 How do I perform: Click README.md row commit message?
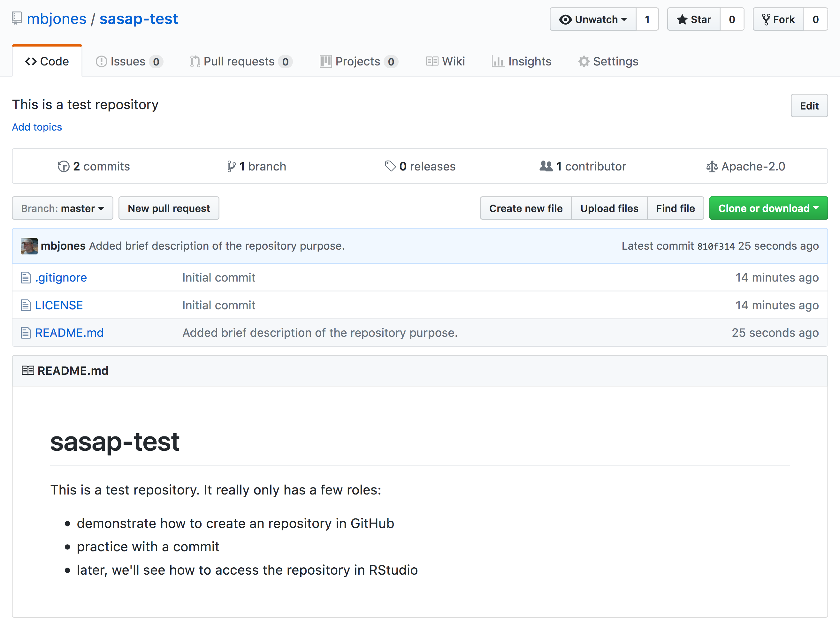pos(320,333)
